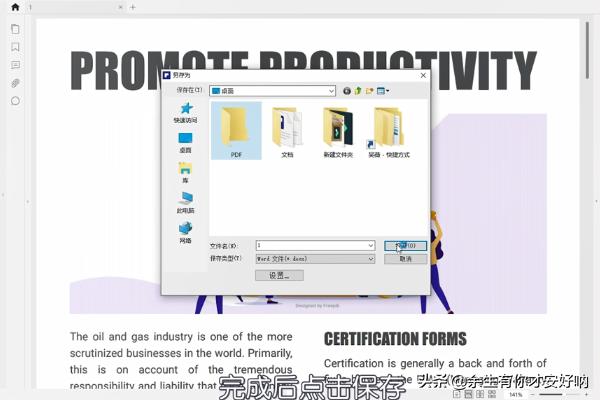
Task: Go up one folder level in the dialog
Action: [358, 91]
